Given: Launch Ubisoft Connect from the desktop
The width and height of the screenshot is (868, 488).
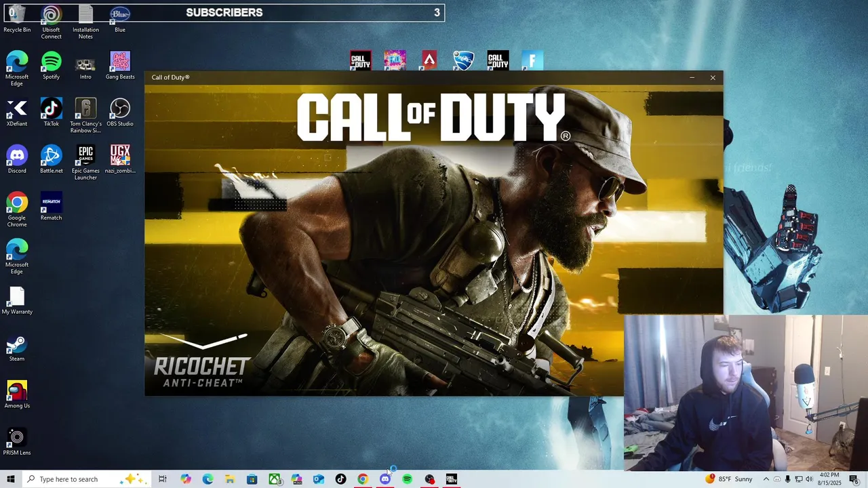Looking at the screenshot, I should click(x=51, y=22).
